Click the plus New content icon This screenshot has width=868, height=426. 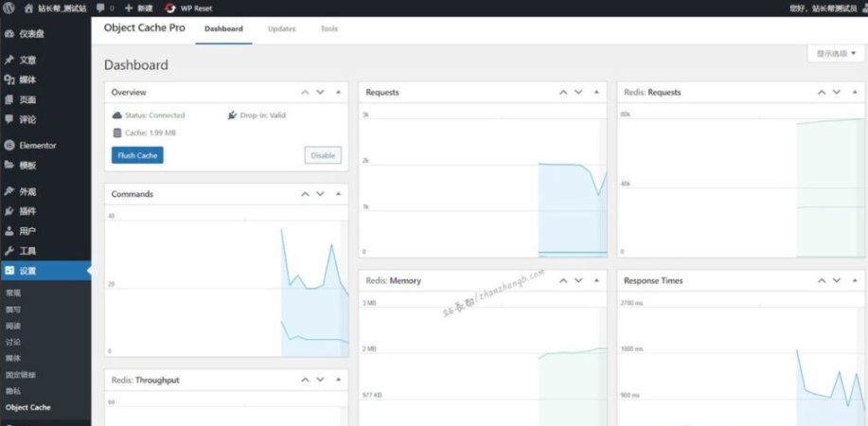tap(129, 9)
